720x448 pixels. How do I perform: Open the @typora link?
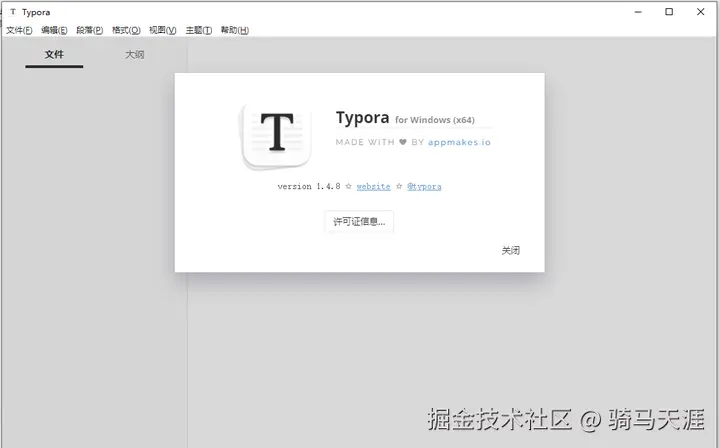(x=424, y=186)
